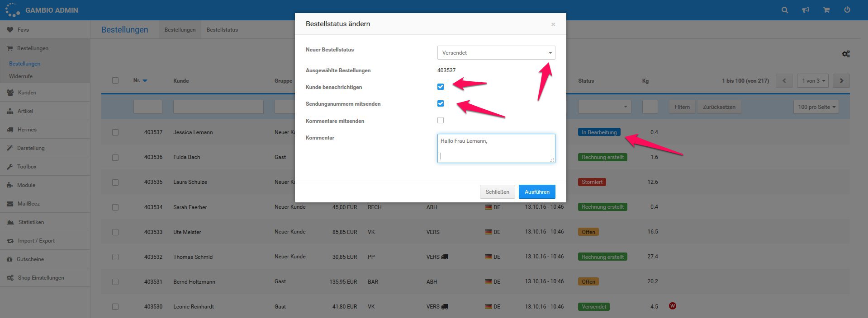Uncheck Kunde benachrichtigen checkbox
Image resolution: width=868 pixels, height=318 pixels.
[441, 87]
